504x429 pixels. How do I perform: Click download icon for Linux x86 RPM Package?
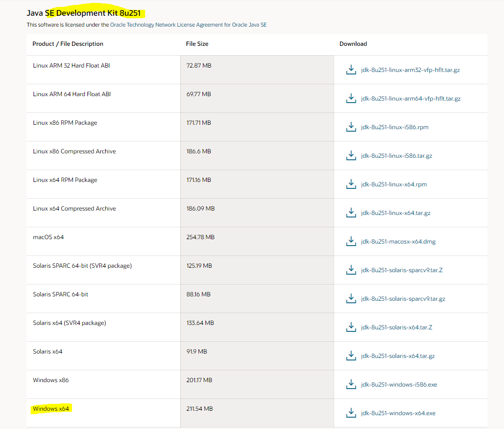click(x=351, y=127)
